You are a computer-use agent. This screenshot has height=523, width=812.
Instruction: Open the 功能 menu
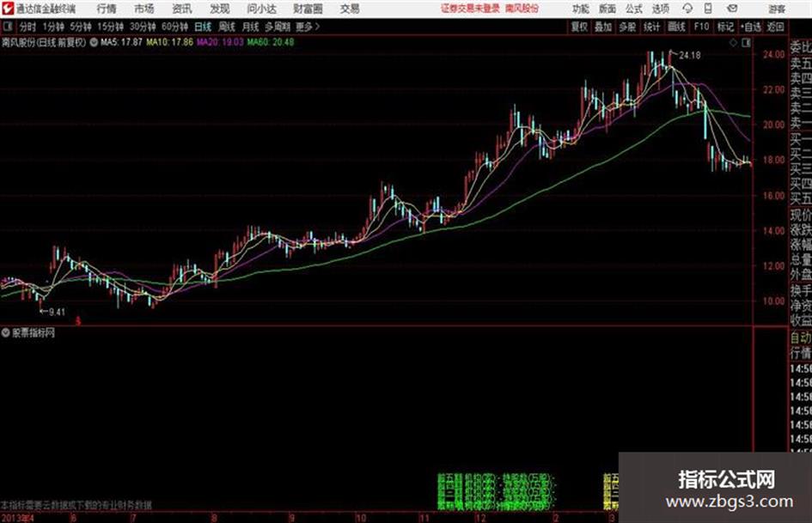[581, 9]
